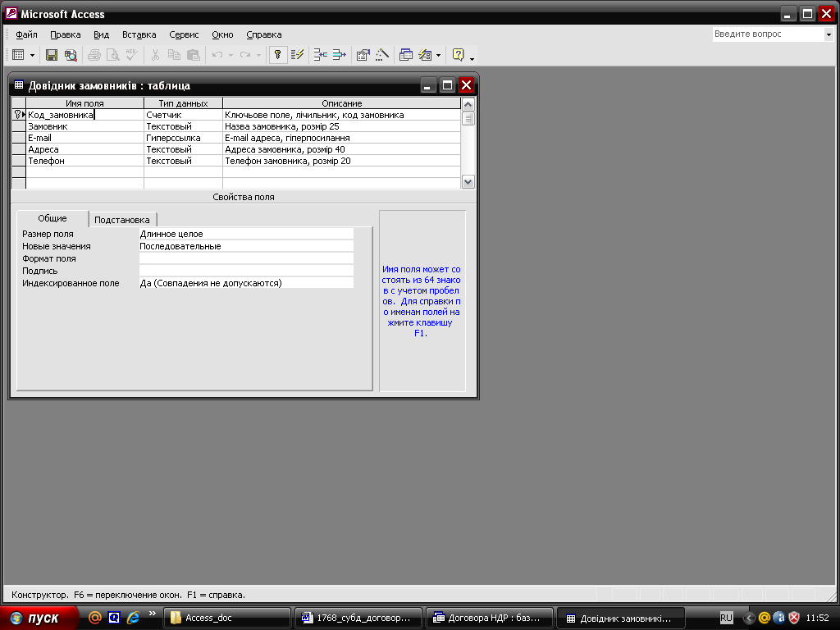The width and height of the screenshot is (840, 630).
Task: Click the Paste clipboard icon
Action: 194,55
